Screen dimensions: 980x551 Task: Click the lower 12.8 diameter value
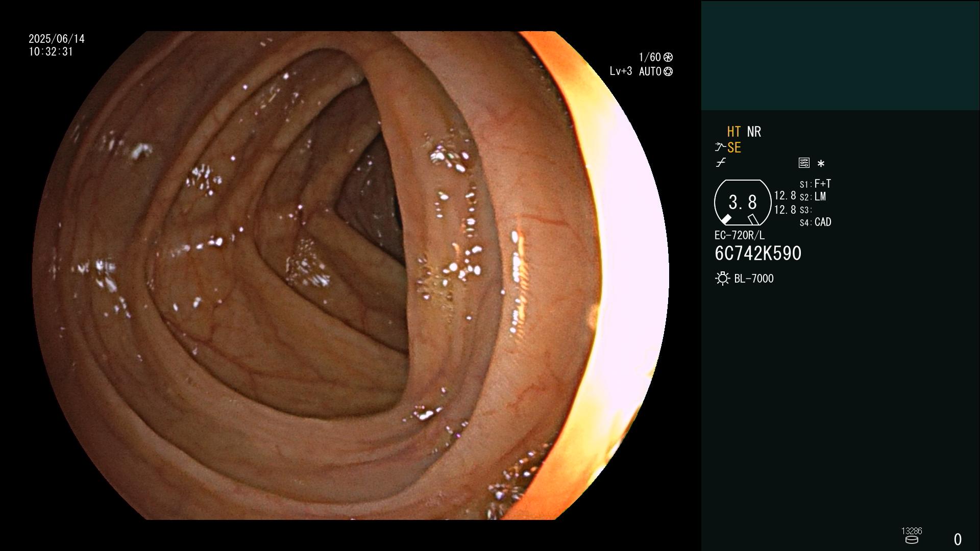point(785,210)
